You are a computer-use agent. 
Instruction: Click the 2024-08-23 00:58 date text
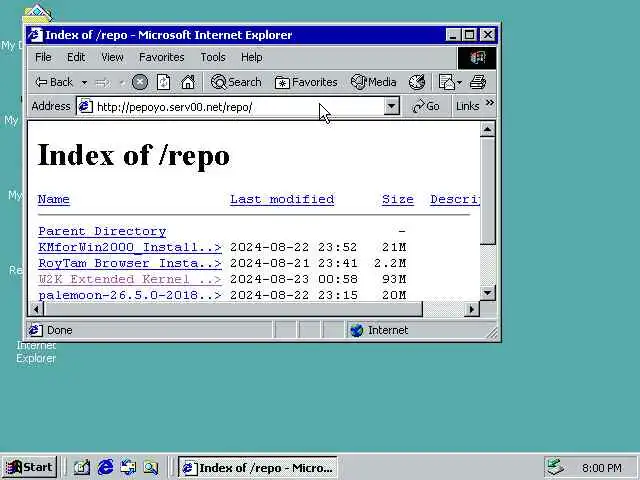[293, 279]
